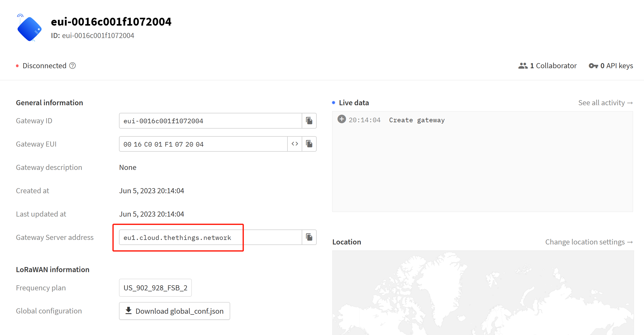This screenshot has height=335, width=644.
Task: Open See all activity link
Action: click(605, 103)
